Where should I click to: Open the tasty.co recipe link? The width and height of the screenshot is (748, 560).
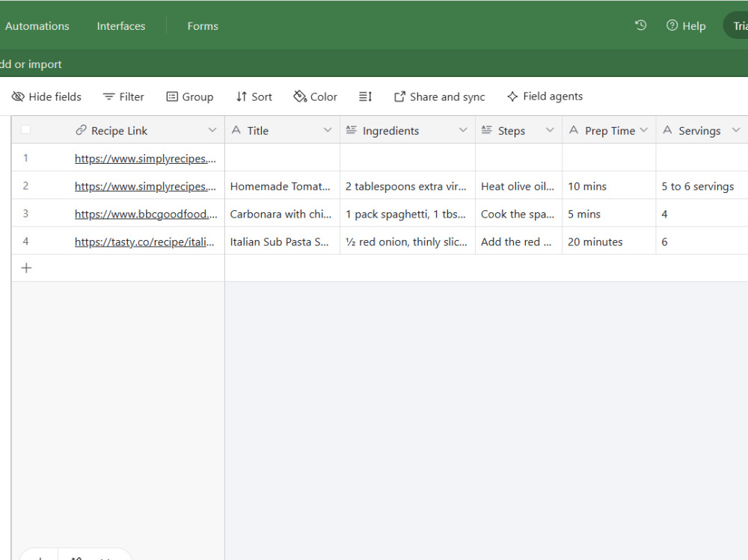(x=144, y=241)
